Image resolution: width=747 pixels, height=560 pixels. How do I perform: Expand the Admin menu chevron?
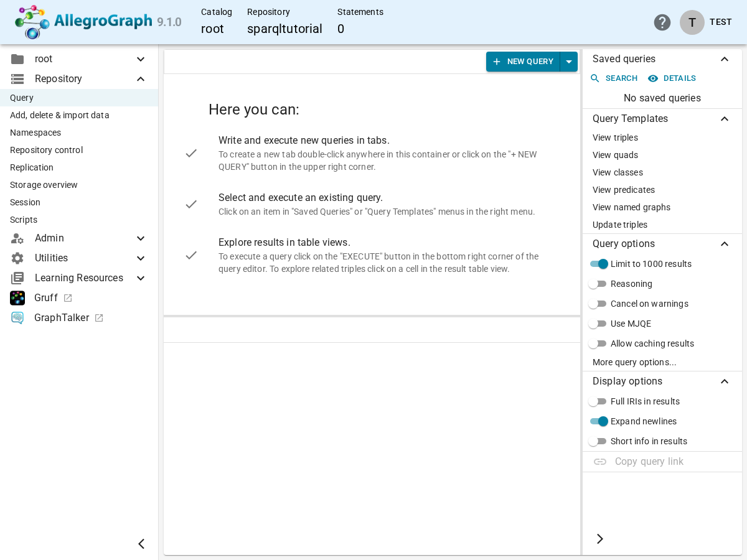[141, 238]
